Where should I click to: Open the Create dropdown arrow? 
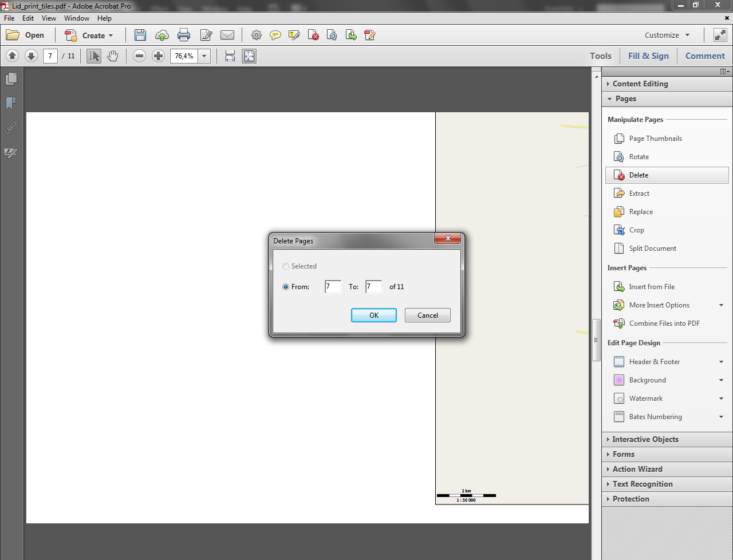coord(111,36)
